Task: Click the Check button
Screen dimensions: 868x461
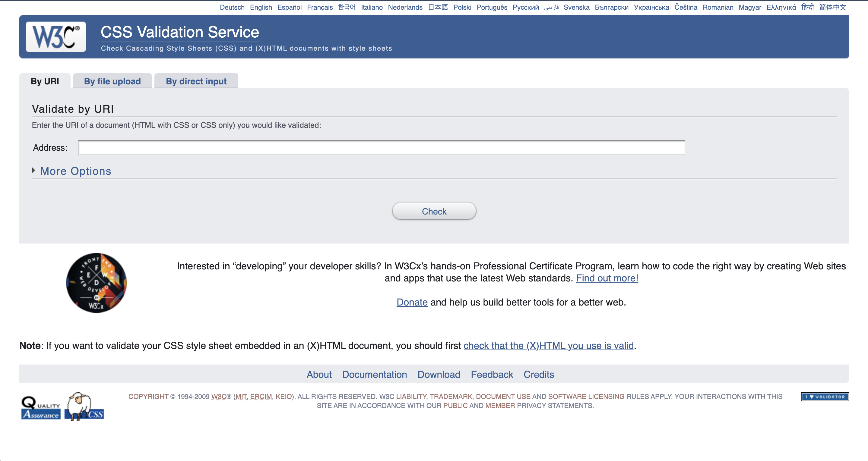Action: tap(434, 211)
